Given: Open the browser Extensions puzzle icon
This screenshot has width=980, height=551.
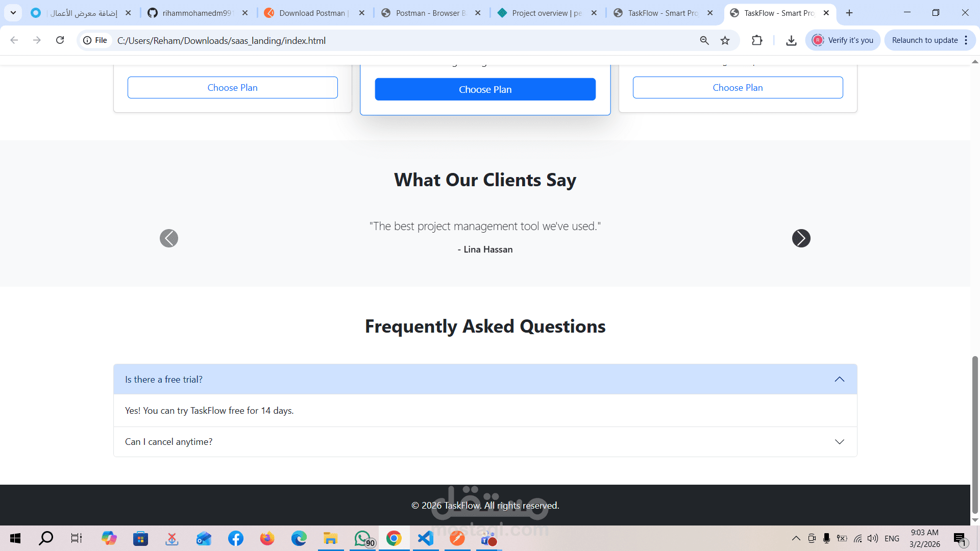Looking at the screenshot, I should pyautogui.click(x=757, y=40).
